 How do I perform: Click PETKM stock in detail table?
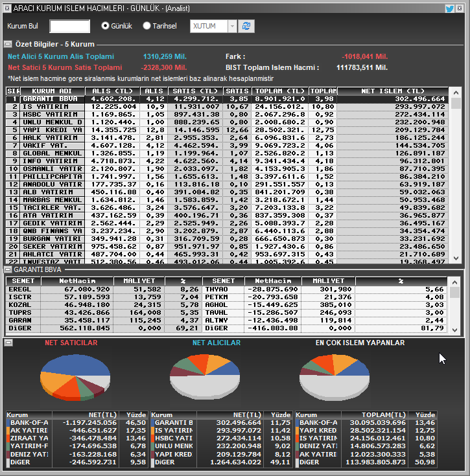pyautogui.click(x=217, y=297)
